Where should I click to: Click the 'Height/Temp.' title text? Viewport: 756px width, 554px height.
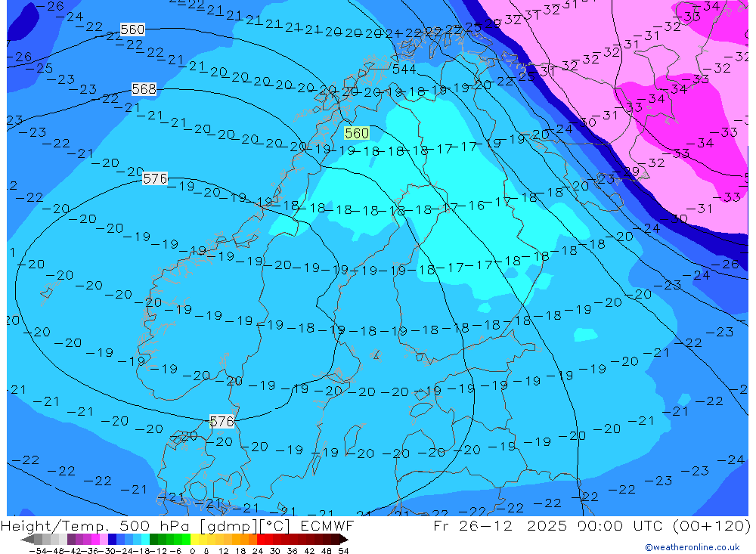[56, 525]
